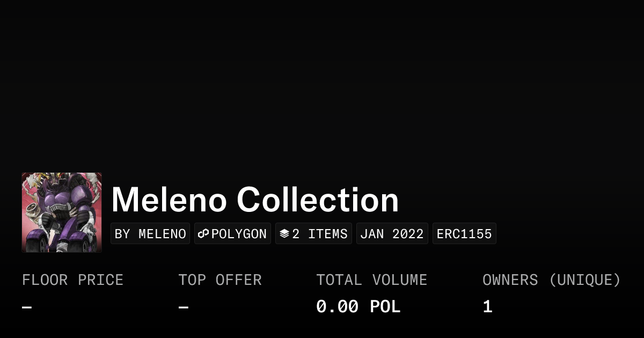
Task: Click the unique owners count of 1
Action: point(487,307)
